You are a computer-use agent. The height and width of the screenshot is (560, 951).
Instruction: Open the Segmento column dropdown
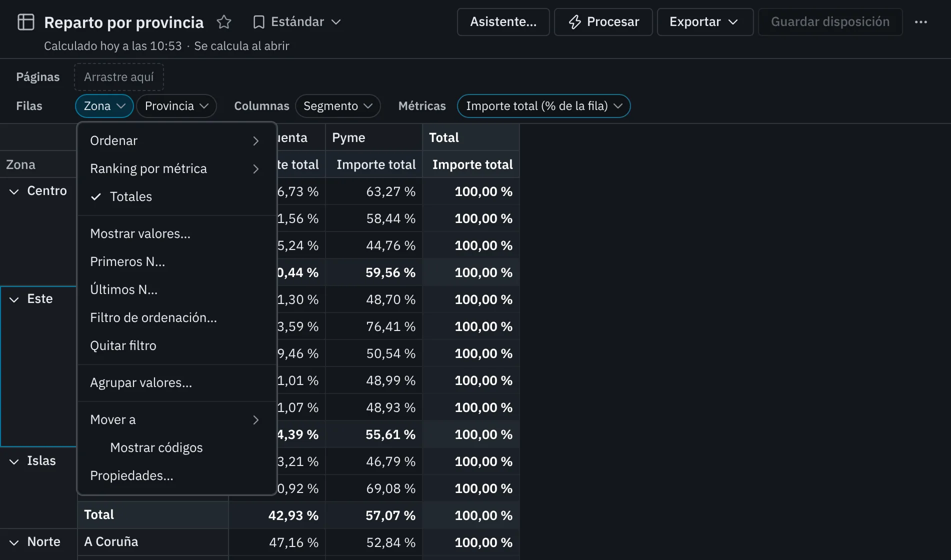tap(338, 106)
